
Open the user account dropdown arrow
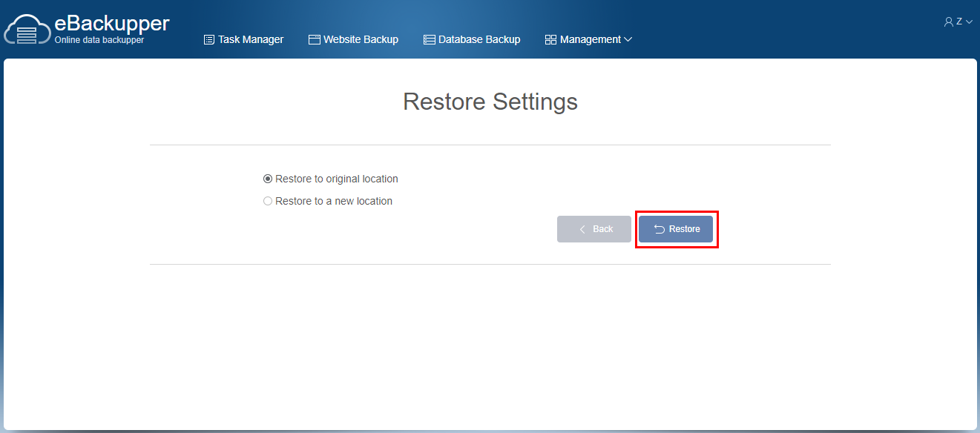pyautogui.click(x=969, y=22)
